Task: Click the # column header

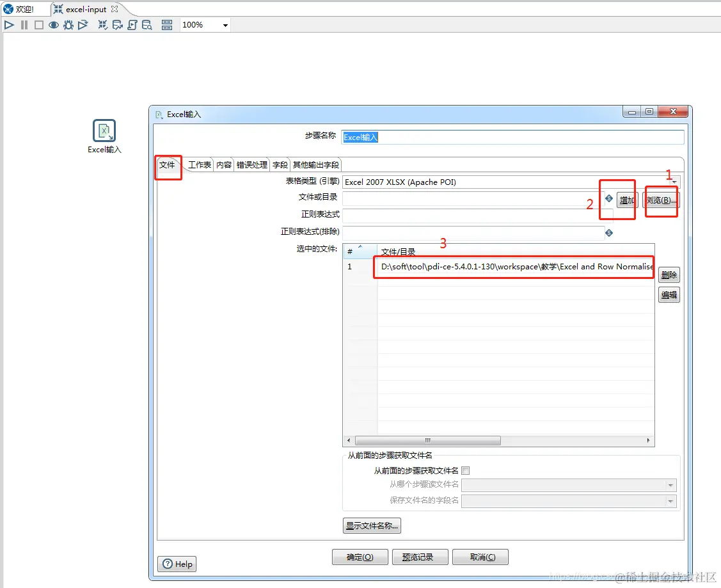Action: coord(360,251)
